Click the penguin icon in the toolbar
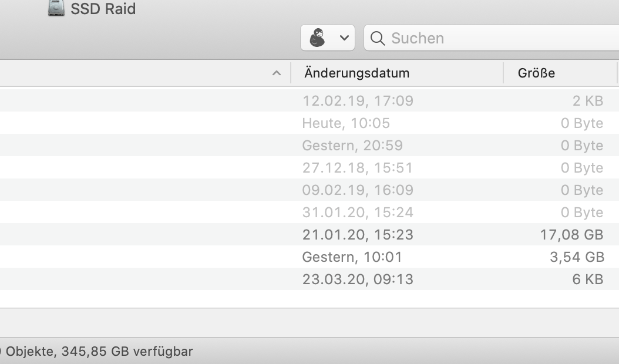This screenshot has height=364, width=619. click(x=317, y=38)
